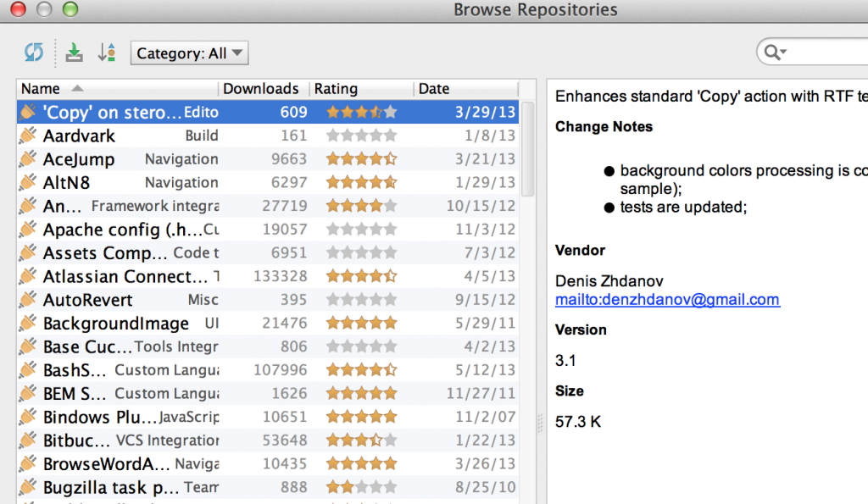The width and height of the screenshot is (868, 504).
Task: Click the downloads count 133328
Action: pyautogui.click(x=280, y=276)
